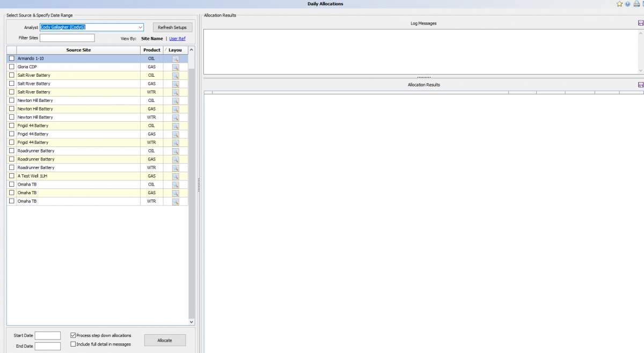This screenshot has width=644, height=353.
Task: Open the Analyst dropdown
Action: 140,27
